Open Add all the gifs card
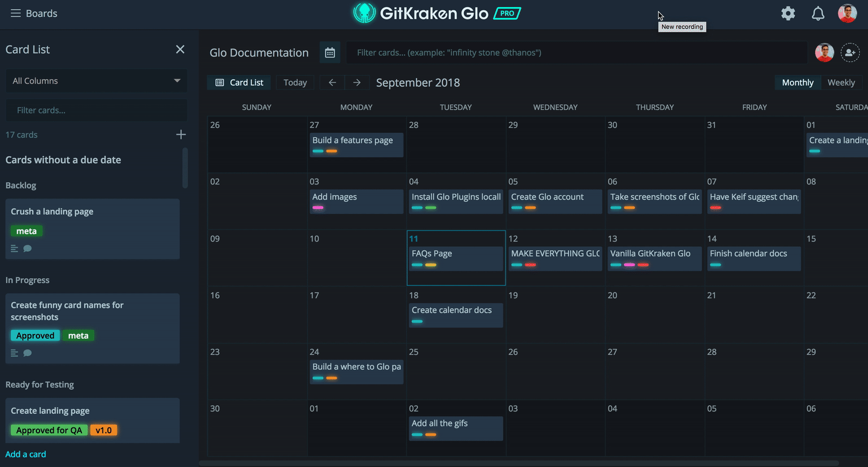 click(x=456, y=428)
